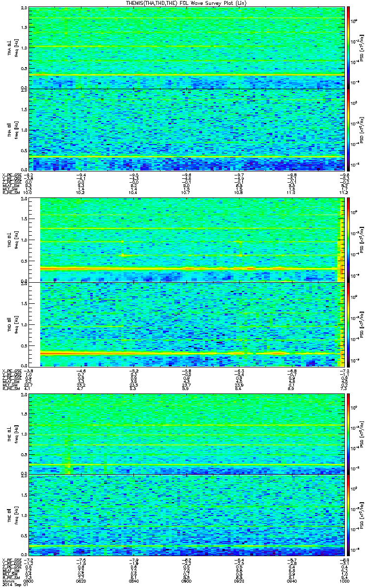Click the 0820 time tick label

pyautogui.click(x=81, y=581)
